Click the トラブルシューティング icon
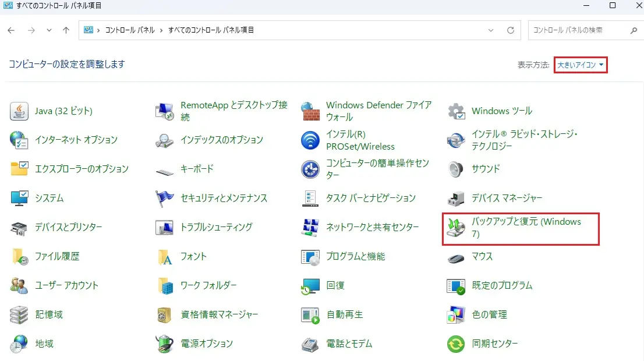Viewport: 644px width, 361px height. click(x=165, y=227)
